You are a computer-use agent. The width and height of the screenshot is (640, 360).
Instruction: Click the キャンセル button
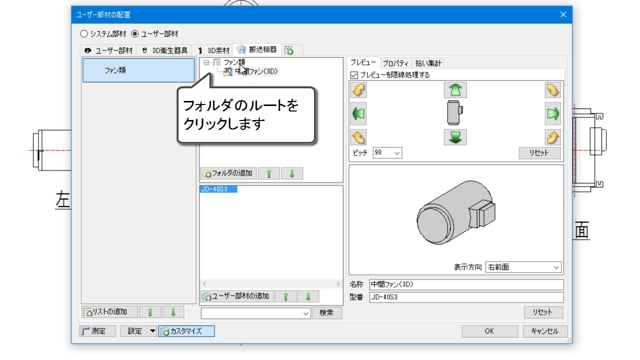[545, 331]
